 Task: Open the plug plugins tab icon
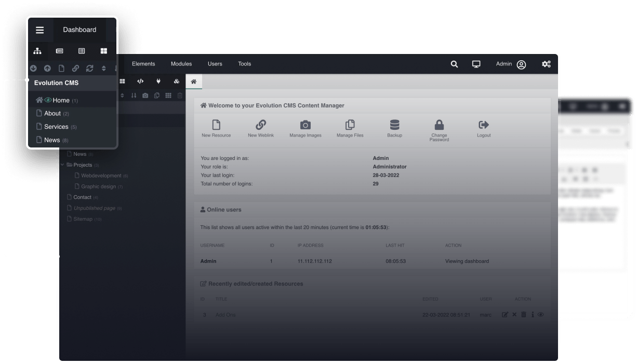pyautogui.click(x=158, y=82)
